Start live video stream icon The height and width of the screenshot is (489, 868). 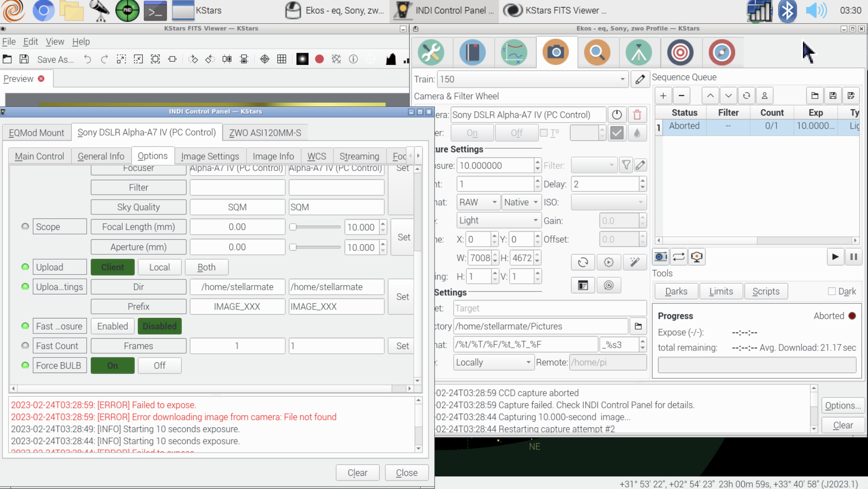coord(697,257)
